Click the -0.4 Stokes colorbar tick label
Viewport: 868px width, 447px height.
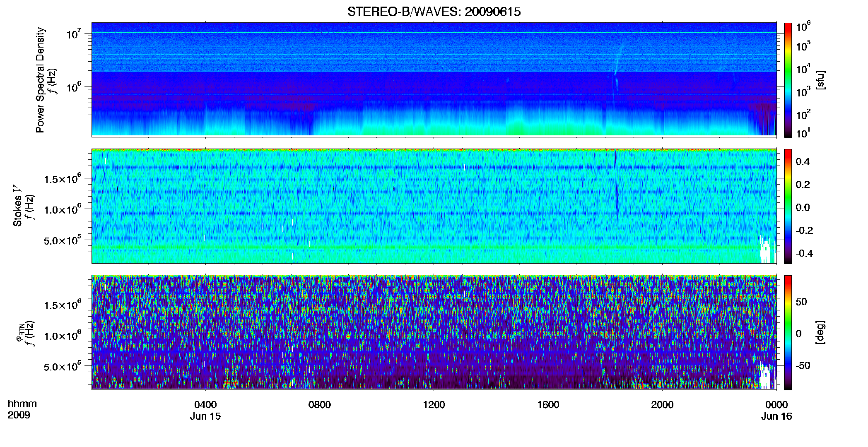804,253
